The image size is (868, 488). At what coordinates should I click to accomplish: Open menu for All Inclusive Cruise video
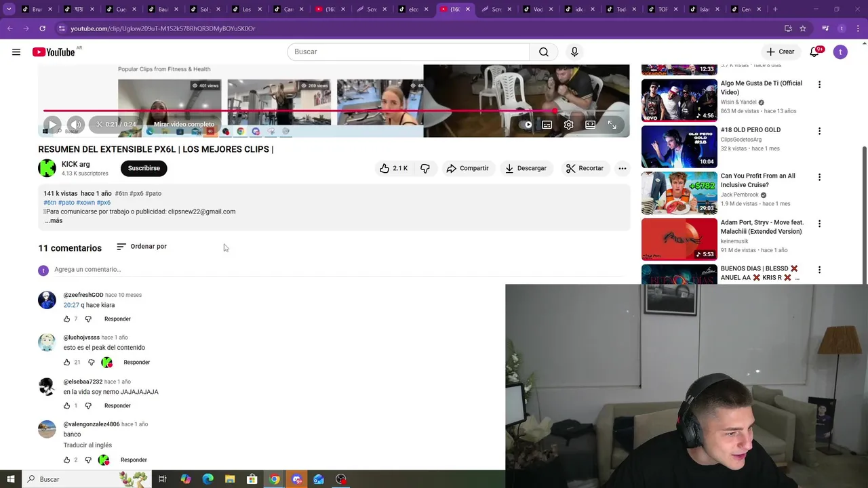pyautogui.click(x=819, y=177)
